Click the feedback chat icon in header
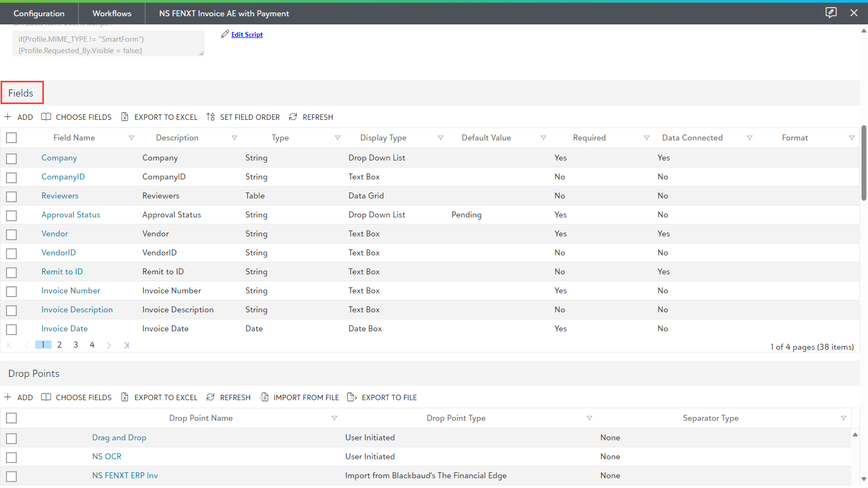 [x=831, y=12]
